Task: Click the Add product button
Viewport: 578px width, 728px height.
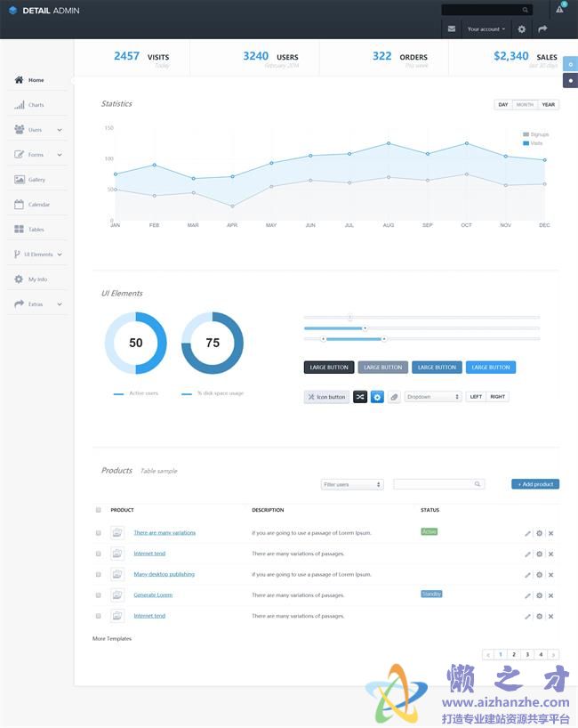Action: click(x=535, y=484)
